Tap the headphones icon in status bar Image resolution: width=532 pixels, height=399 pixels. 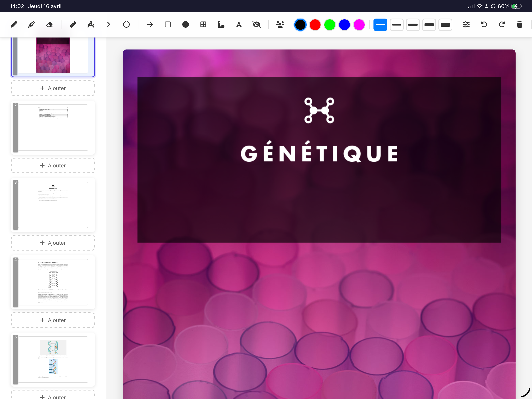tap(493, 6)
